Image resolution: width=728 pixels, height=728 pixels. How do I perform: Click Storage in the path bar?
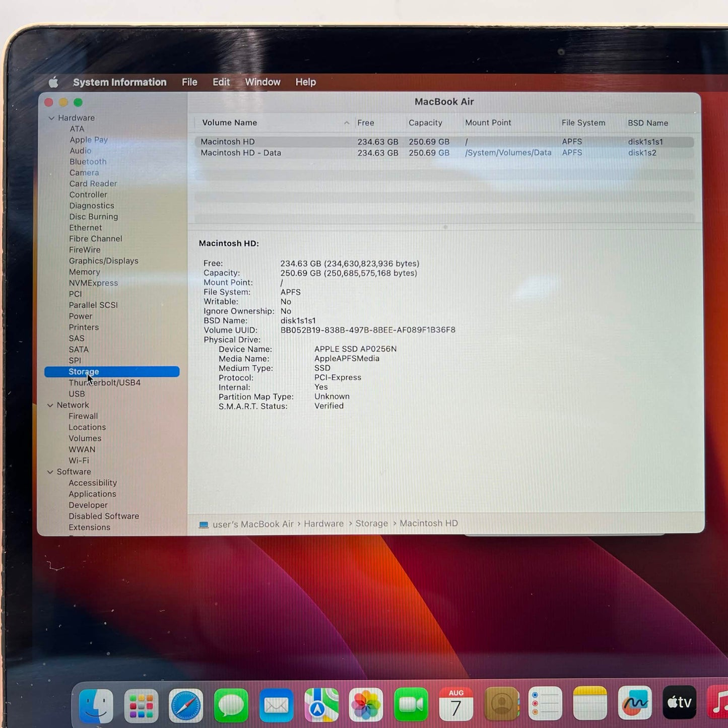coord(372,523)
